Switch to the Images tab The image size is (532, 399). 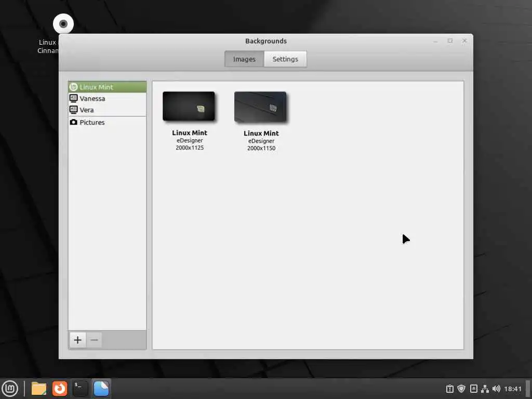click(x=244, y=59)
